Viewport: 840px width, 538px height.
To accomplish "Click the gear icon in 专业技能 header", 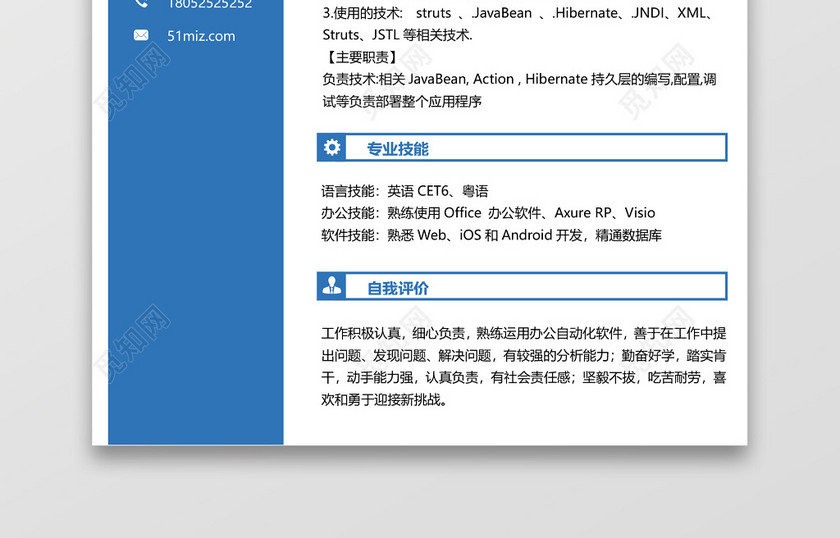I will tap(332, 147).
